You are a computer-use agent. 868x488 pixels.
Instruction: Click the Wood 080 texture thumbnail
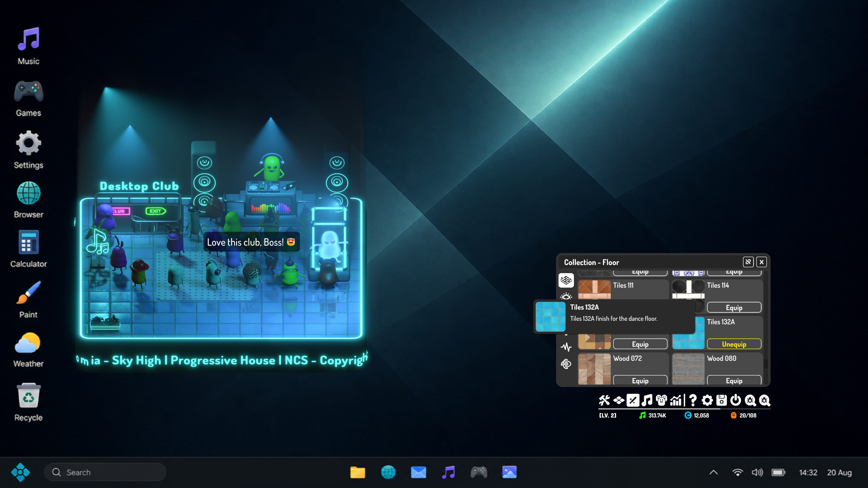tap(688, 369)
